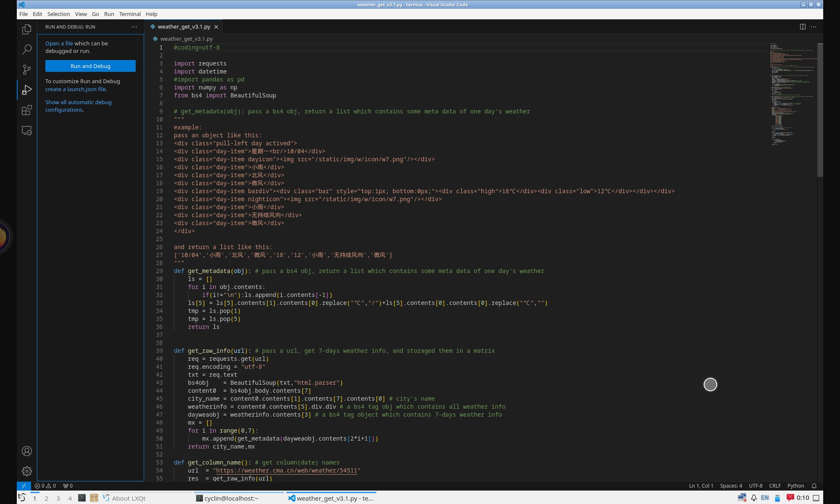Viewport: 840px width, 504px height.
Task: Click VS Code logo in title bar
Action: [x=22, y=5]
